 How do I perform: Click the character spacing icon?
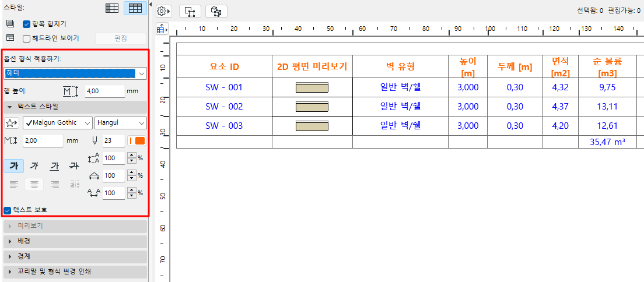point(94,193)
